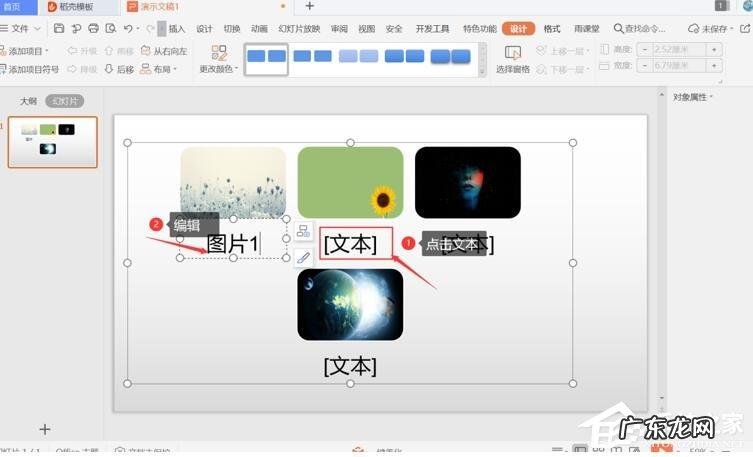Click the 高度 value field
Image resolution: width=753 pixels, height=457 pixels.
[679, 49]
